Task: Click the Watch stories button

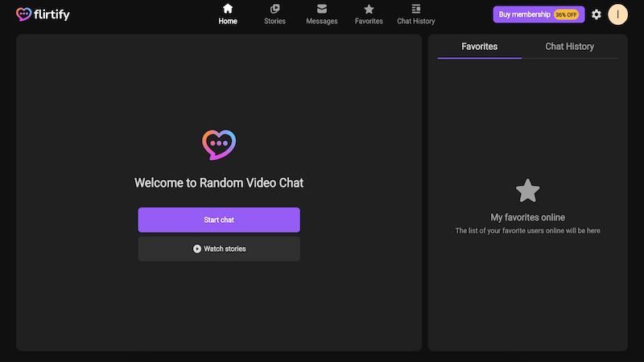Action: pos(219,249)
